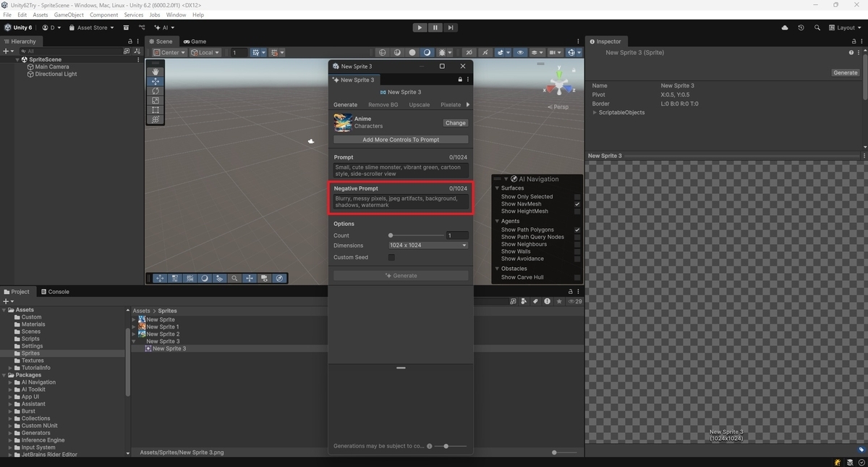Click the Step button next to Pause
Screen dimensions: 868x467
(451, 28)
